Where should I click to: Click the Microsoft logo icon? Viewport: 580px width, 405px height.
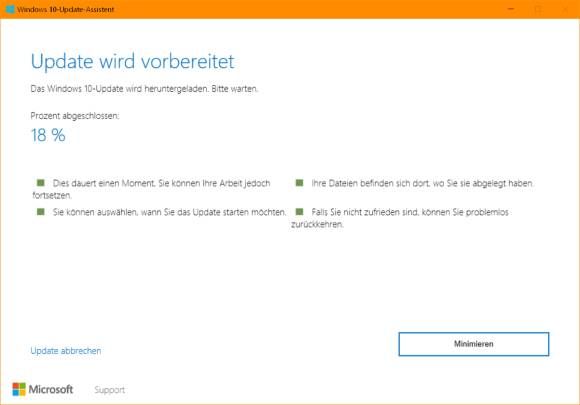(x=19, y=389)
